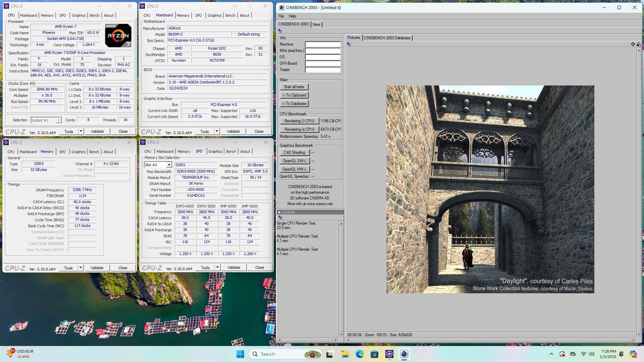Click the rendered Daylight image
Screen dimensions: 644x362
490,189
